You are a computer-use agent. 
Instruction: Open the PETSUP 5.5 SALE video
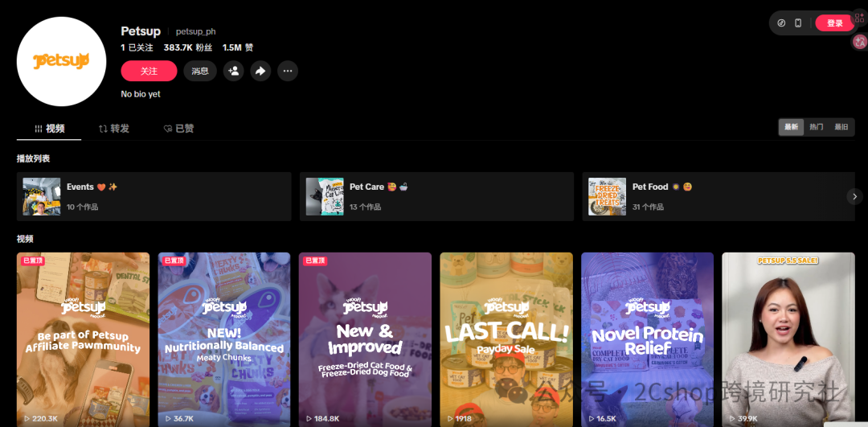pos(788,339)
